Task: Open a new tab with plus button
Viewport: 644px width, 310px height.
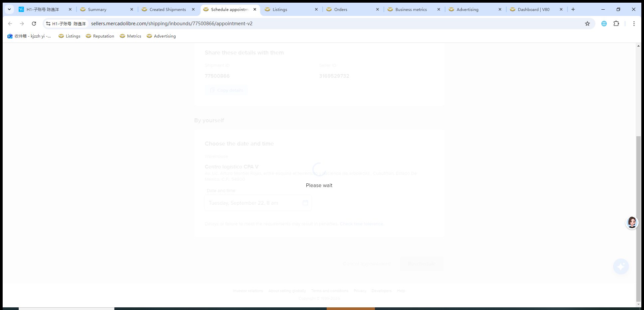Action: [573, 9]
